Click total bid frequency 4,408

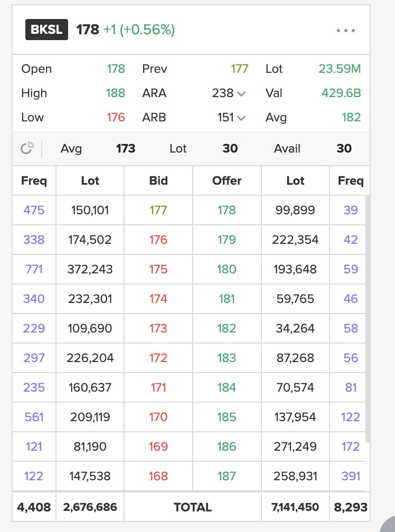[x=34, y=507]
